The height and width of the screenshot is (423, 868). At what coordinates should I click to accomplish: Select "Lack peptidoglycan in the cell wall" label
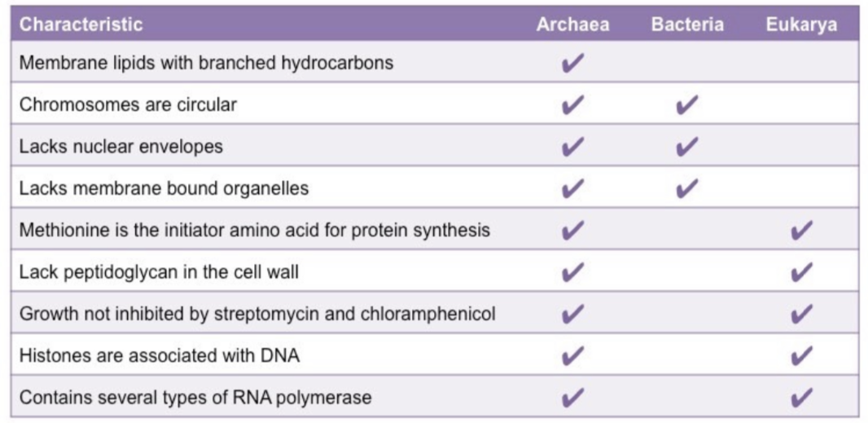point(159,272)
